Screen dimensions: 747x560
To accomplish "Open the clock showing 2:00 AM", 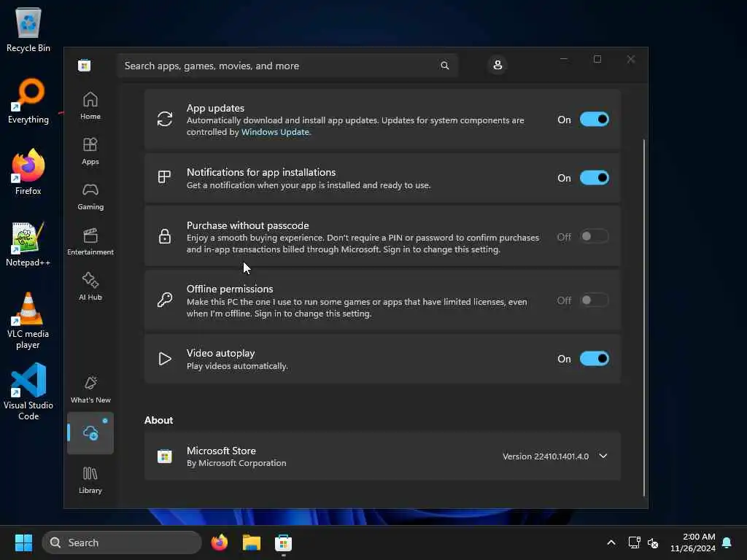I will click(x=693, y=542).
